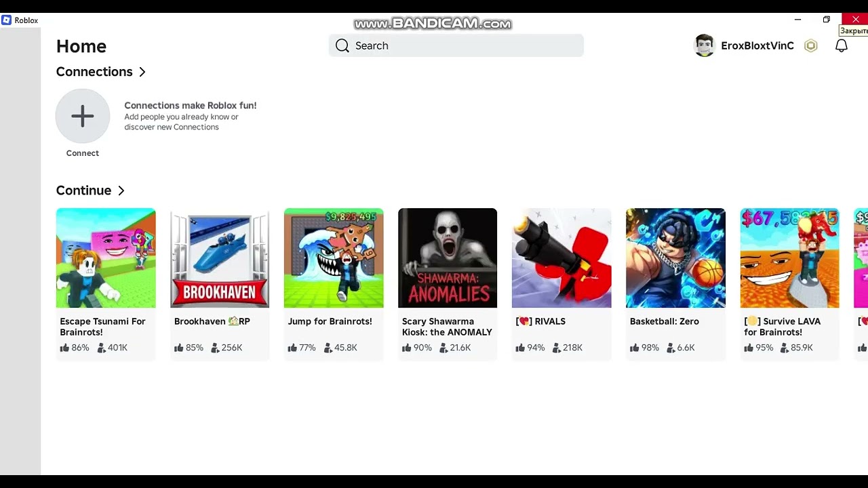The width and height of the screenshot is (868, 488).
Task: Open the Continue heading
Action: pos(83,190)
